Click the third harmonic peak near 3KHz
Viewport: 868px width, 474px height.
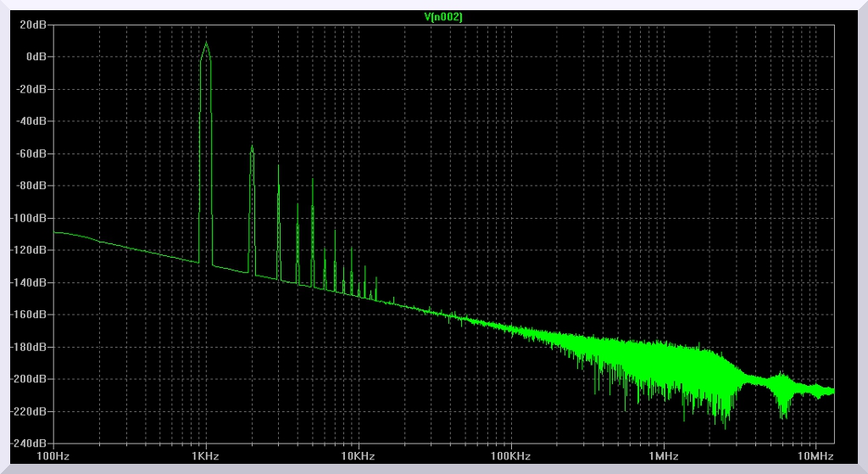[x=279, y=165]
